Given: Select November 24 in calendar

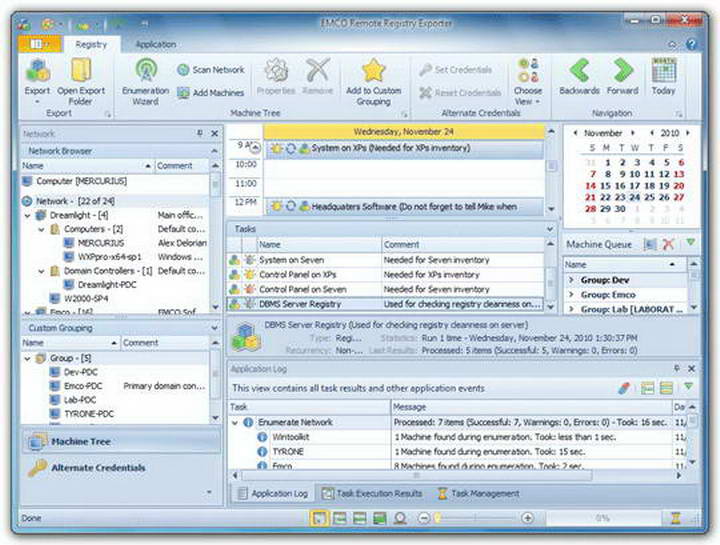Looking at the screenshot, I should point(635,197).
